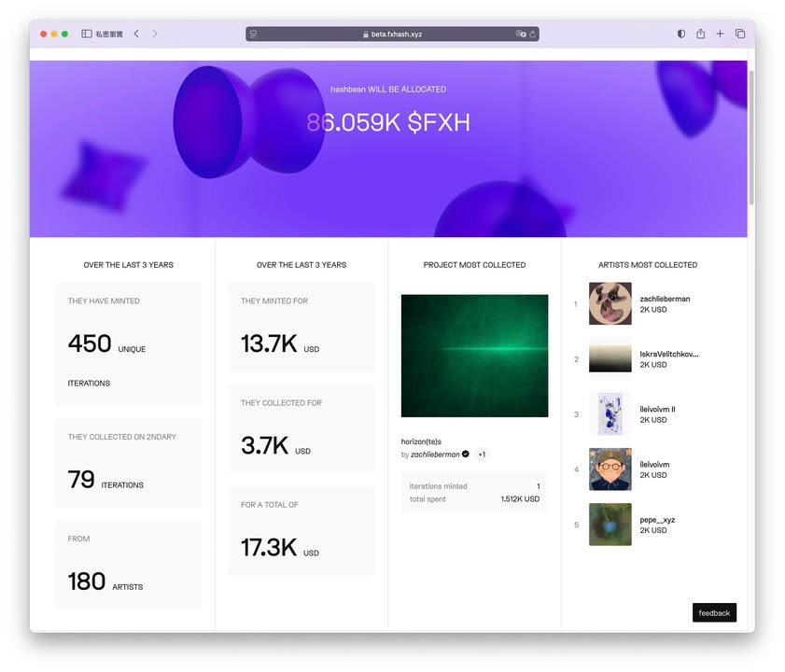Click the forward navigation arrow
The height and width of the screenshot is (672, 785).
(x=155, y=34)
